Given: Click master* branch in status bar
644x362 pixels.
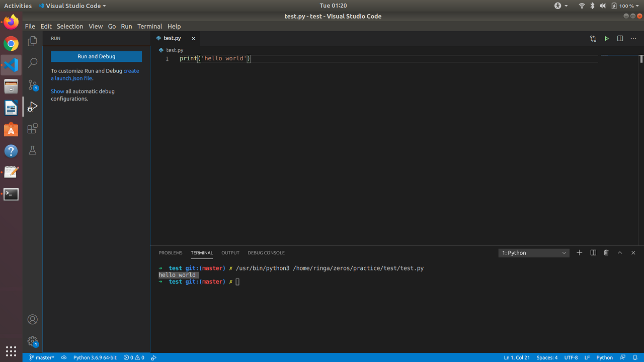Looking at the screenshot, I should coord(41,357).
